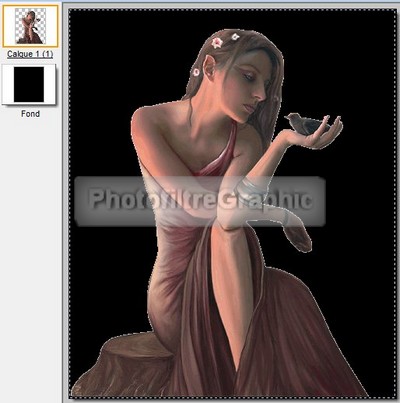Viewport: 400px width, 403px height.
Task: Click the small bird in the woman's hand
Action: pyautogui.click(x=306, y=124)
